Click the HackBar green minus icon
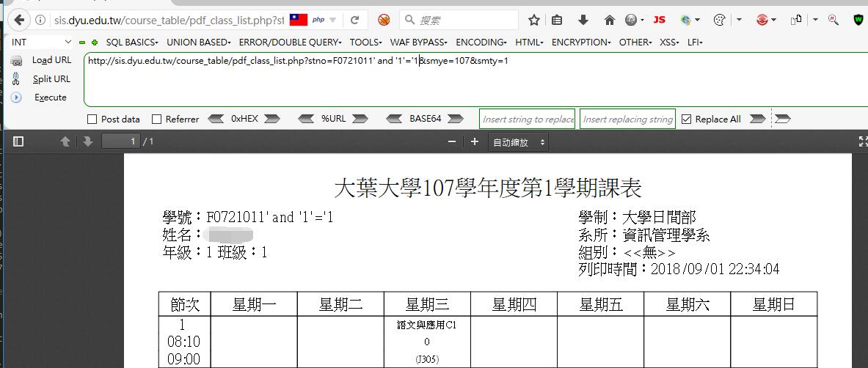This screenshot has width=868, height=368. [82, 42]
